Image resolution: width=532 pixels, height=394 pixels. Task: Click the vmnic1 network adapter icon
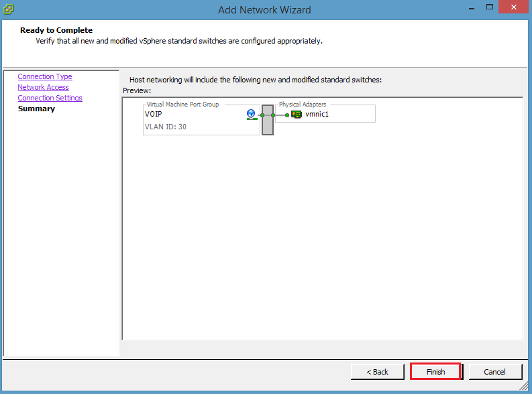pyautogui.click(x=297, y=115)
